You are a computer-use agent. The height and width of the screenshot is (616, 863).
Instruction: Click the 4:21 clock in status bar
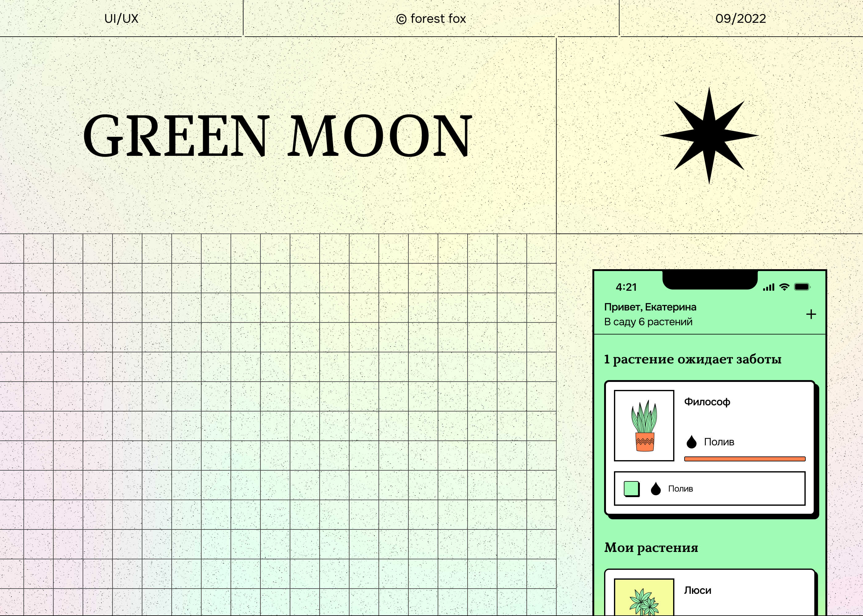click(626, 287)
